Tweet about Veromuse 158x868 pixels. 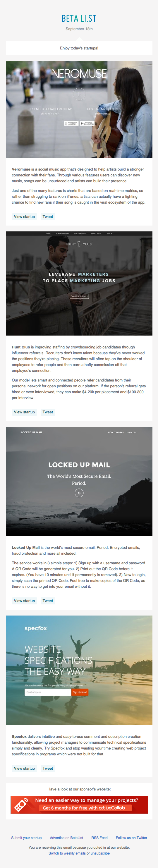pyautogui.click(x=48, y=217)
